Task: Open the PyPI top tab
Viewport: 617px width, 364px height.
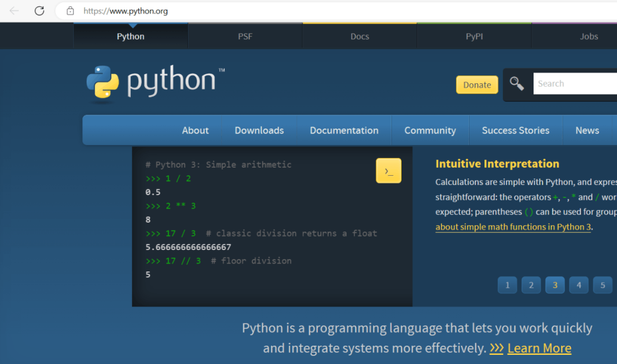Action: tap(474, 37)
